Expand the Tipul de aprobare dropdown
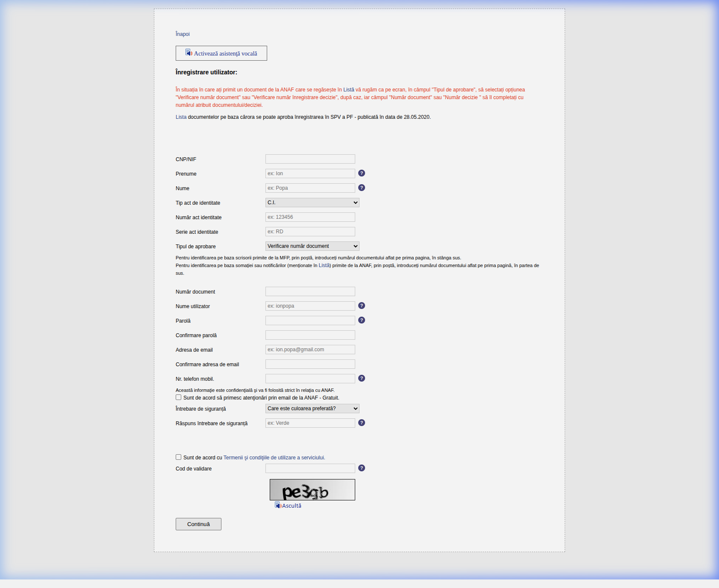 (x=312, y=246)
